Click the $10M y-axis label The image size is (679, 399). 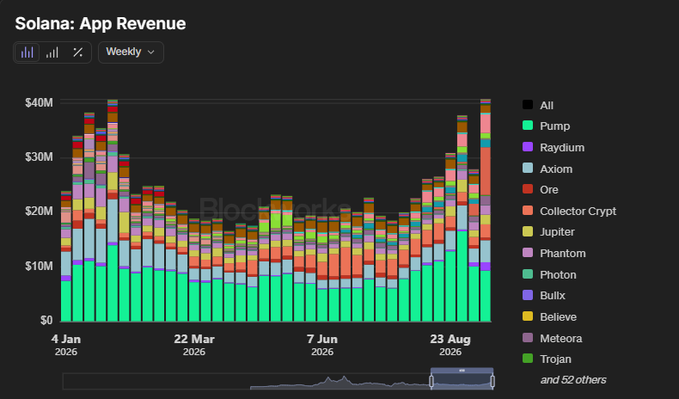tap(39, 266)
